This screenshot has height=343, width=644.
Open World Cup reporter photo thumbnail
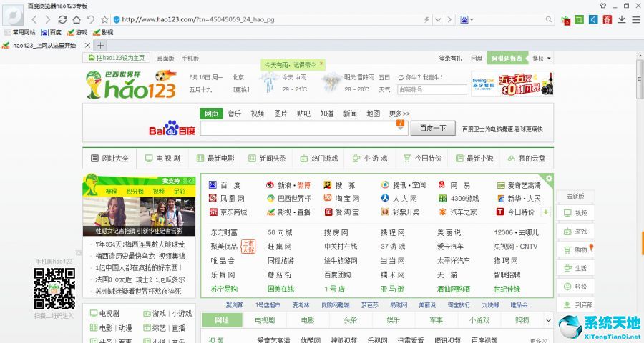click(x=139, y=216)
